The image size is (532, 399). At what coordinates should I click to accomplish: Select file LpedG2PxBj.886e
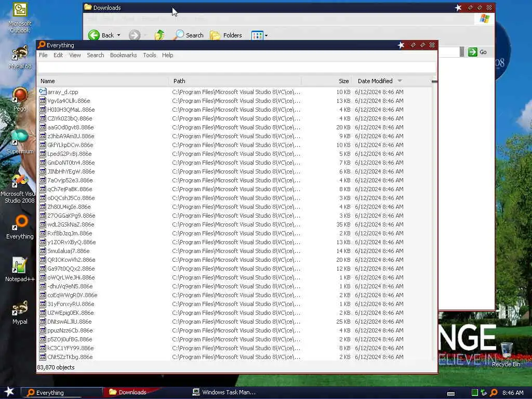point(69,154)
